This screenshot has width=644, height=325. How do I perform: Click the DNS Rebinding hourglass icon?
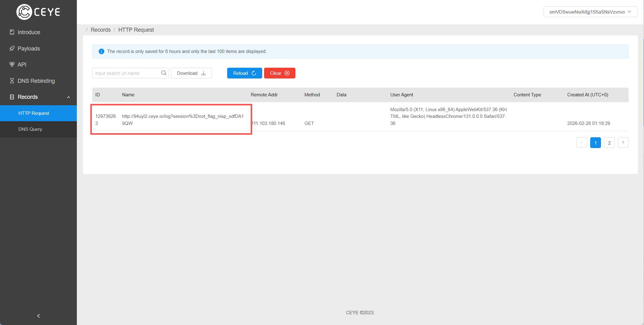[12, 81]
